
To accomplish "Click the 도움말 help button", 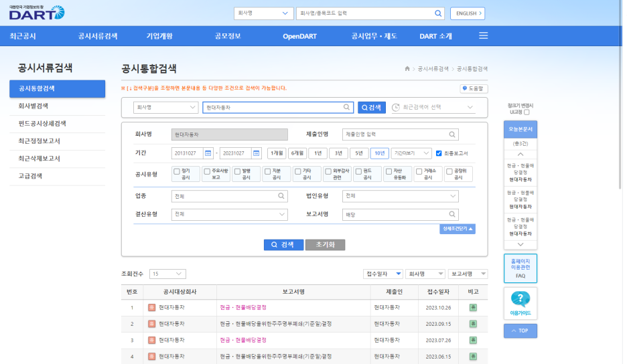I will 474,89.
